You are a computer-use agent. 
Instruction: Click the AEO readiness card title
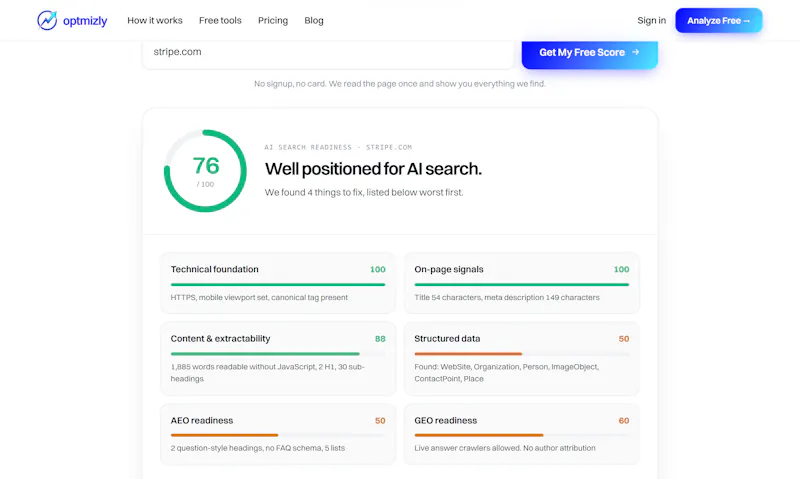coord(202,420)
